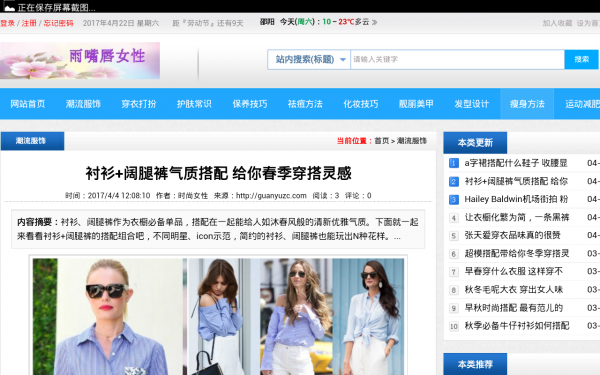
Task: Click 潮流服饰 in the breadcrumb path
Action: [x=412, y=141]
